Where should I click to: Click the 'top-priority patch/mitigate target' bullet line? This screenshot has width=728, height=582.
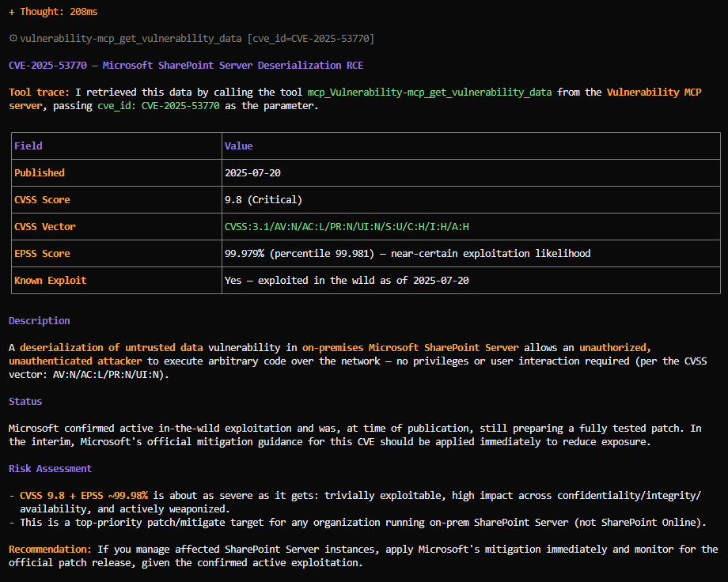coord(358,523)
